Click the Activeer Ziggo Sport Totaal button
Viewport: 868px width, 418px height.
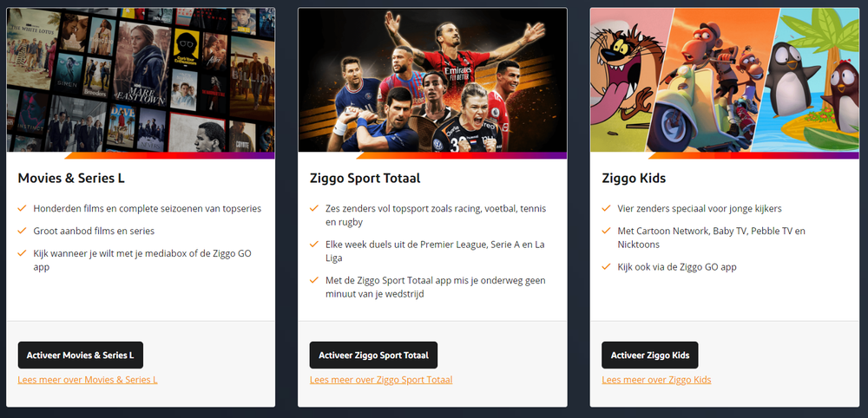(373, 355)
